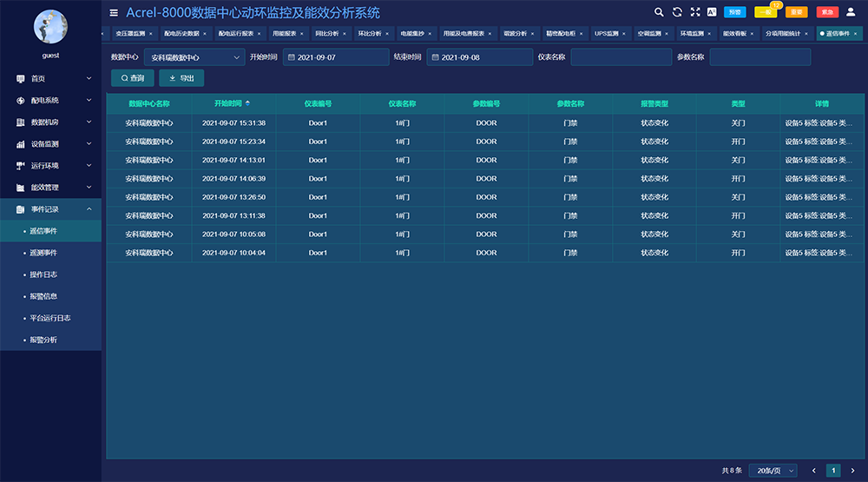Click the yellow 一般 alarm badge
Image resolution: width=868 pixels, height=482 pixels.
coord(765,12)
